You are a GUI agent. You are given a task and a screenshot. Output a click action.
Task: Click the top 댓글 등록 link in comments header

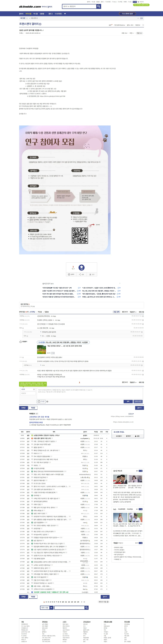click(x=116, y=312)
